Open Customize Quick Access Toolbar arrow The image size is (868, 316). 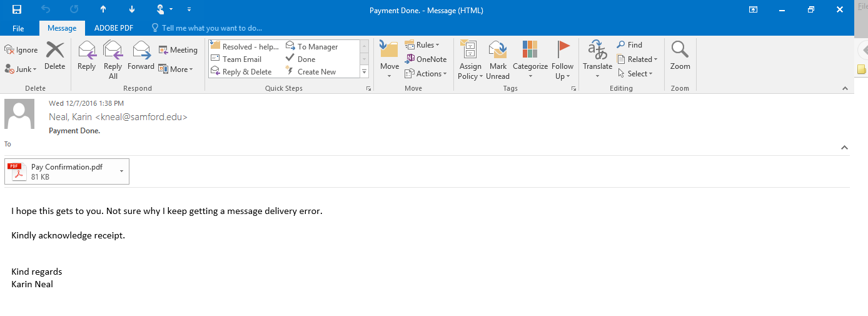189,9
